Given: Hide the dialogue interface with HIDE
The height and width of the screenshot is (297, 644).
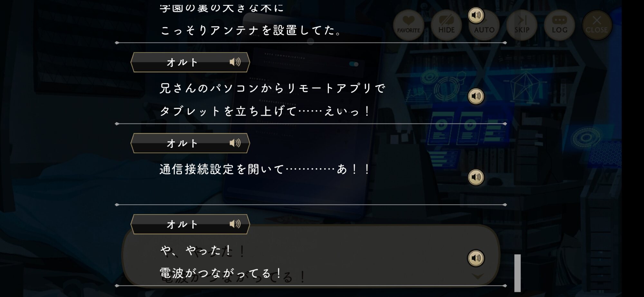Looking at the screenshot, I should coord(446,25).
